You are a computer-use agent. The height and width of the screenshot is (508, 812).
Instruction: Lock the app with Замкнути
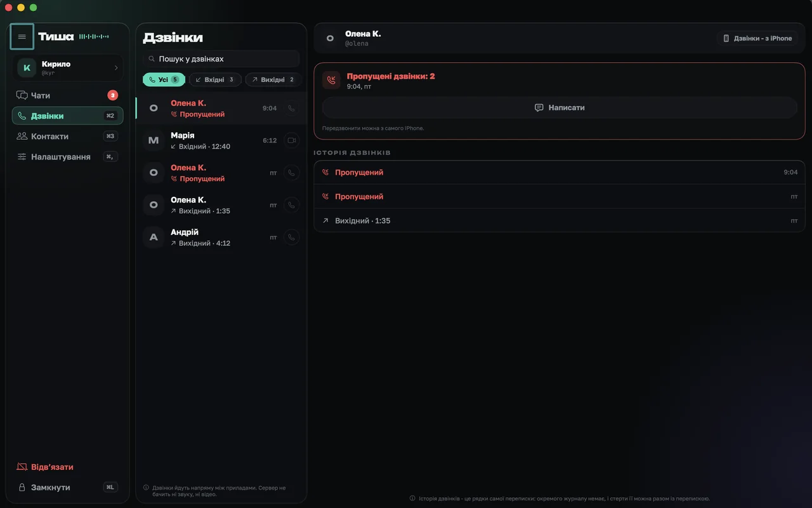coord(67,487)
